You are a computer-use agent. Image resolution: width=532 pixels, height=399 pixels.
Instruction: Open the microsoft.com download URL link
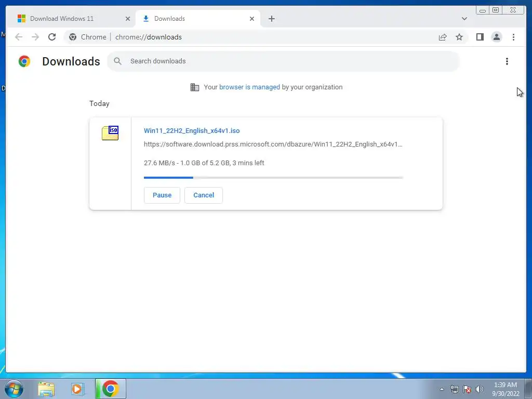tap(273, 144)
